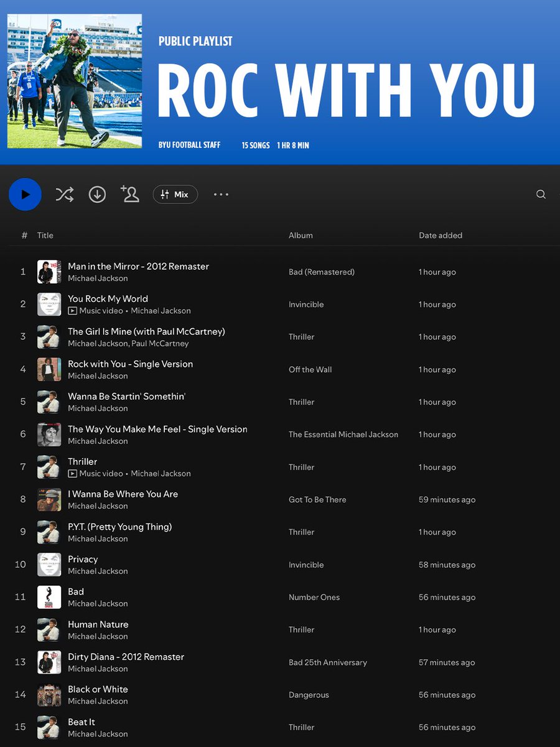Open the three-dot more options menu
The image size is (560, 747).
[221, 194]
